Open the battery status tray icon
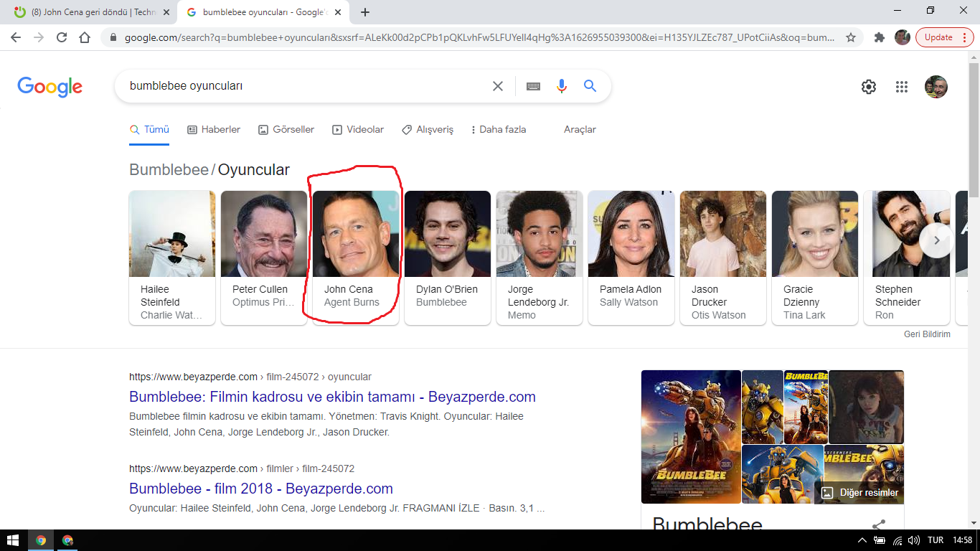This screenshot has width=980, height=551. (880, 540)
